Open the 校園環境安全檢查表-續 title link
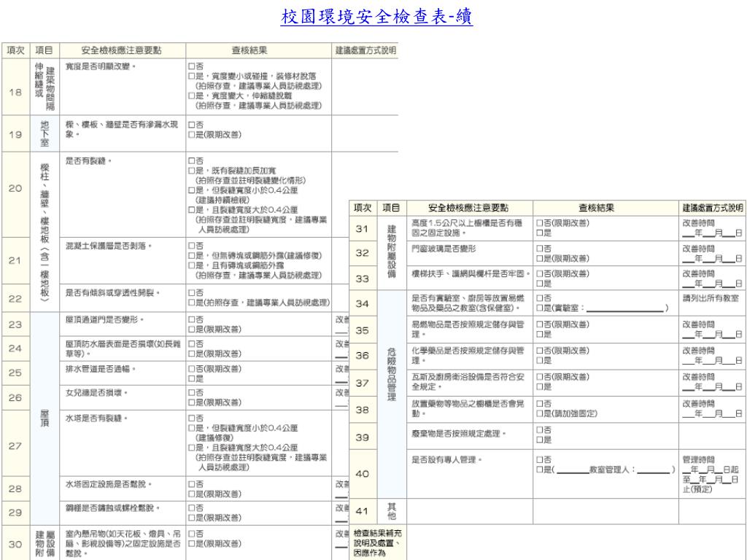747x560 pixels. (x=376, y=17)
